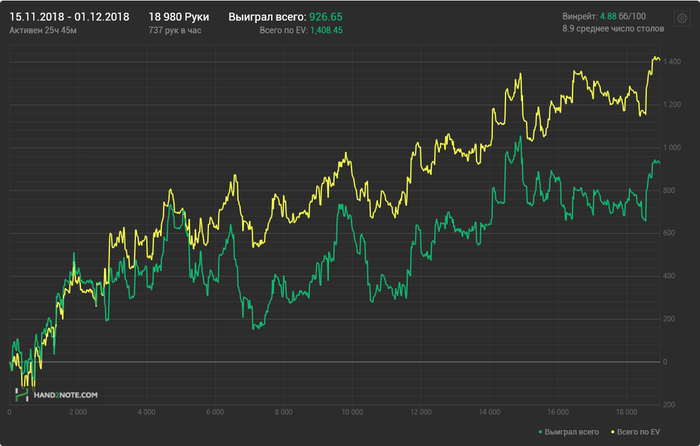700x446 pixels.
Task: Click the date range 15.11.2018 - 01.12.2018
Action: click(69, 17)
